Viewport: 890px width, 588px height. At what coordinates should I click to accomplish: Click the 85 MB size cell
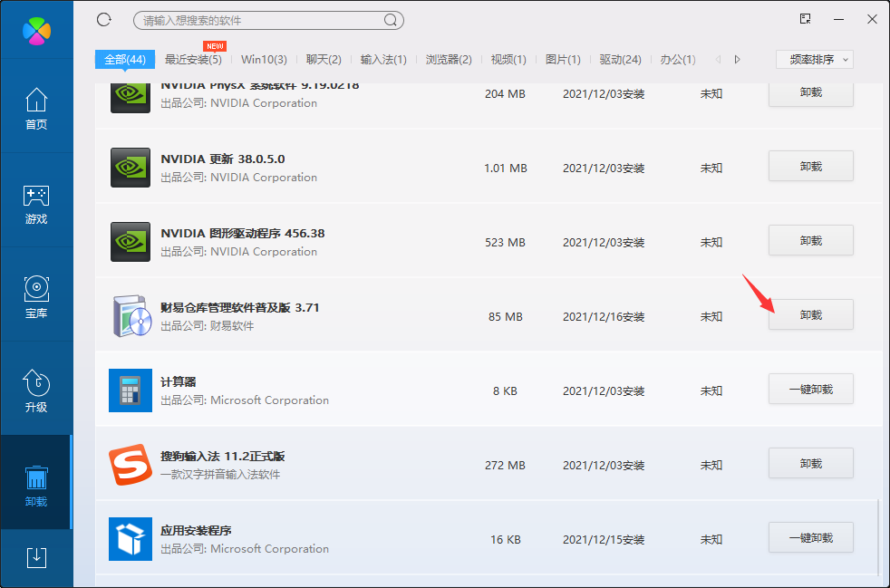point(505,317)
